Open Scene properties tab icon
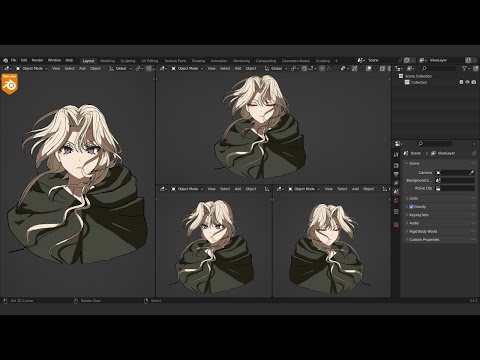The height and width of the screenshot is (360, 480). [396, 192]
